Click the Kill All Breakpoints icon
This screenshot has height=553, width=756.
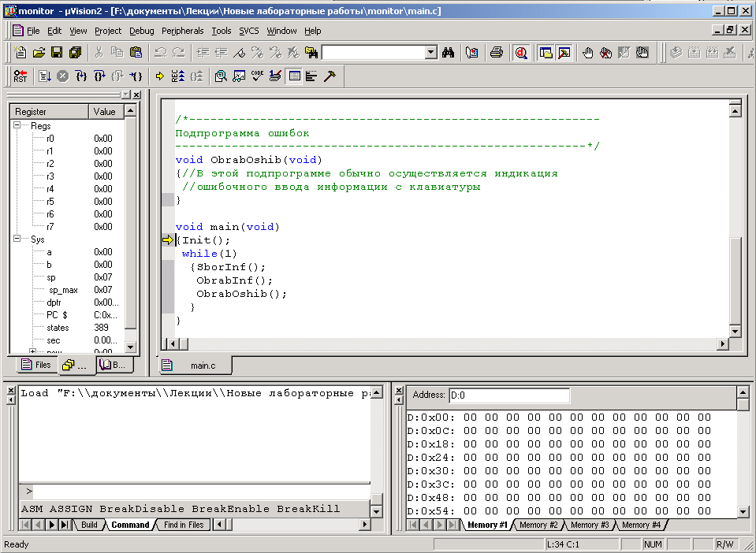click(605, 53)
